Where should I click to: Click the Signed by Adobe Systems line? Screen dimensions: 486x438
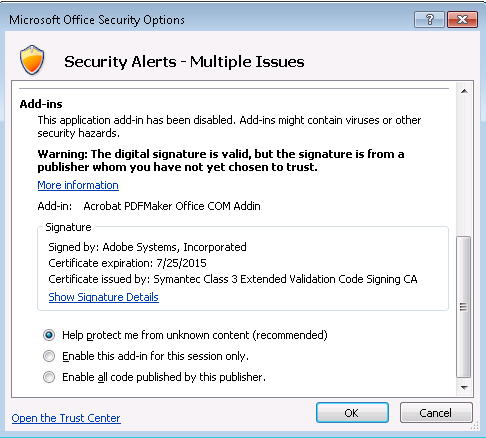click(147, 247)
